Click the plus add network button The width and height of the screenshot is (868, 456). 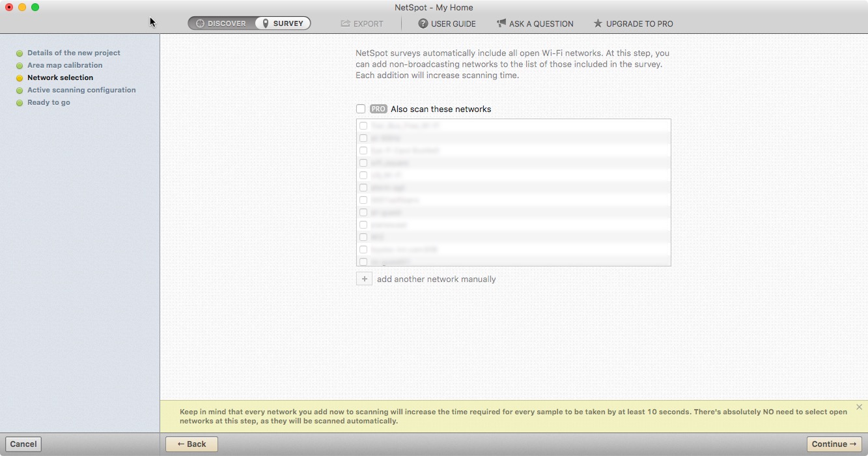364,279
